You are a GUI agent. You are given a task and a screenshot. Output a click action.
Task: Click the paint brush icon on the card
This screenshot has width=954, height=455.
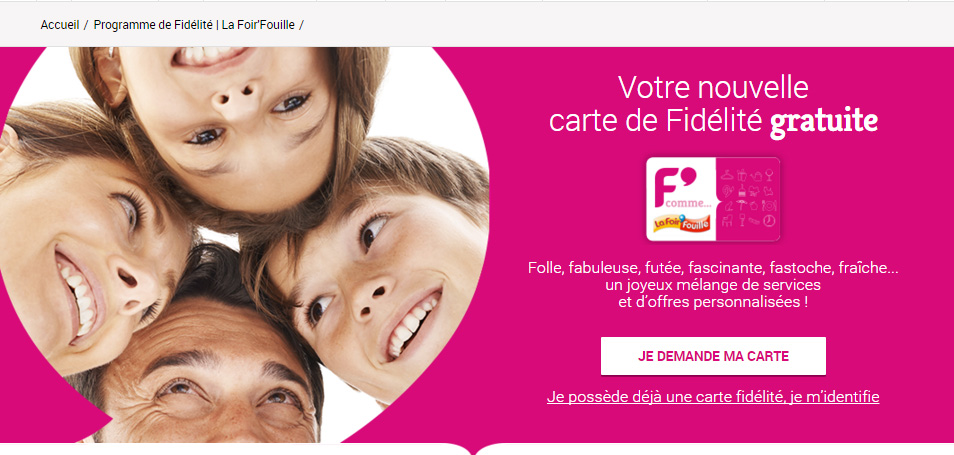[742, 191]
